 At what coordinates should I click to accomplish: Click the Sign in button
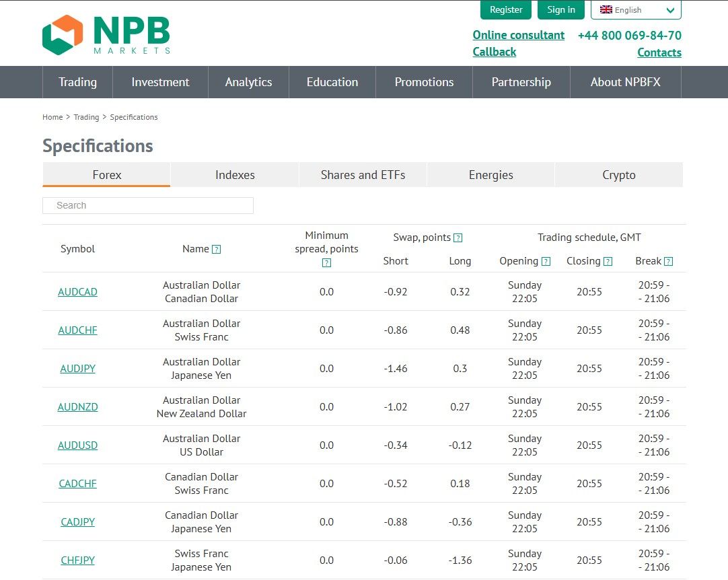pos(561,9)
